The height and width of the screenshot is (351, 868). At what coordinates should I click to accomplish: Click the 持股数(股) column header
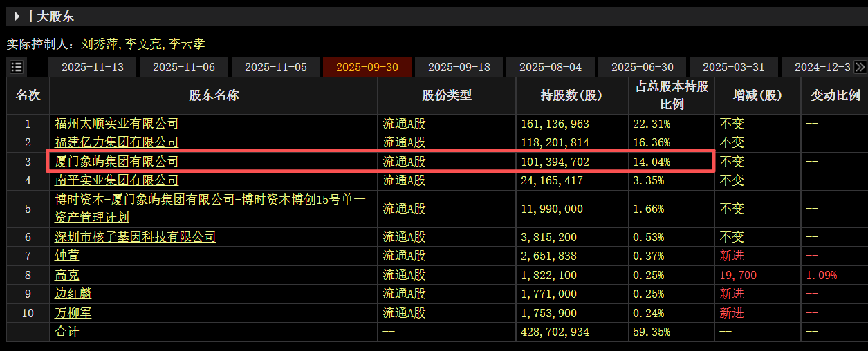[x=571, y=96]
